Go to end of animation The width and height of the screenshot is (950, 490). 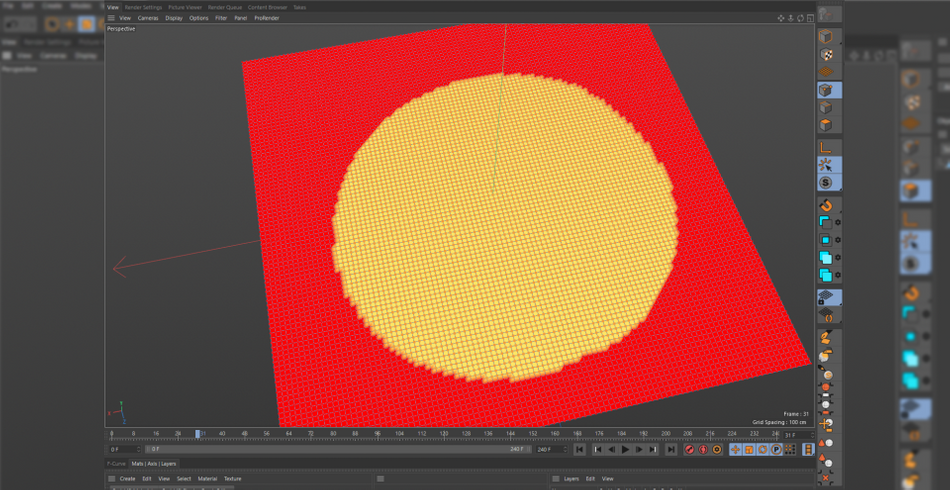(671, 449)
